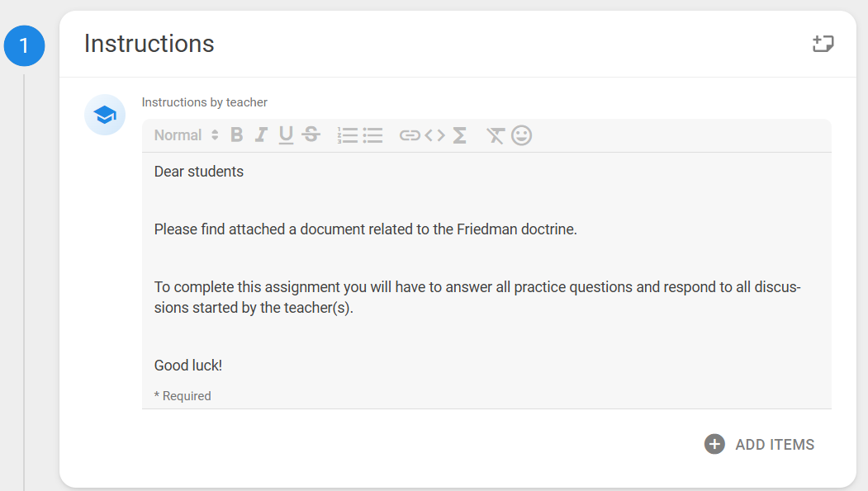The width and height of the screenshot is (868, 491).
Task: Insert a bulleted list
Action: point(372,135)
